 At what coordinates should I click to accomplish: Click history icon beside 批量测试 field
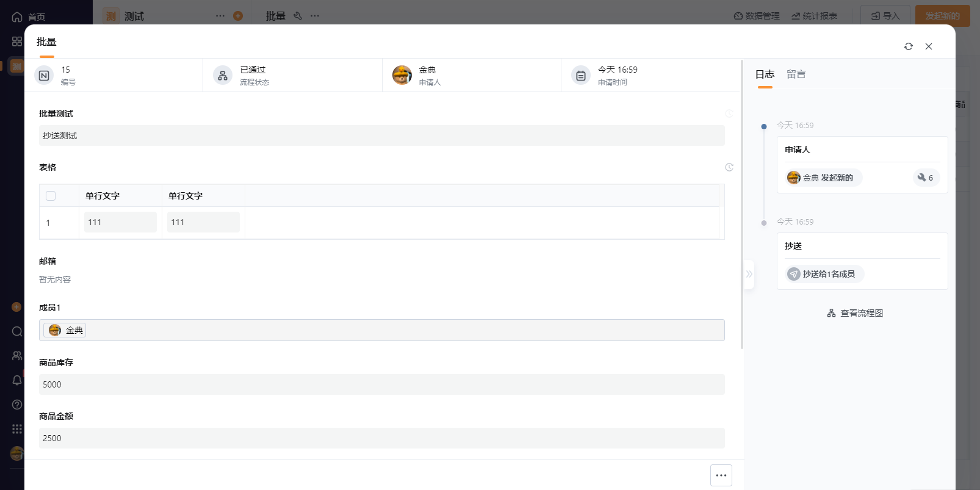pos(729,113)
